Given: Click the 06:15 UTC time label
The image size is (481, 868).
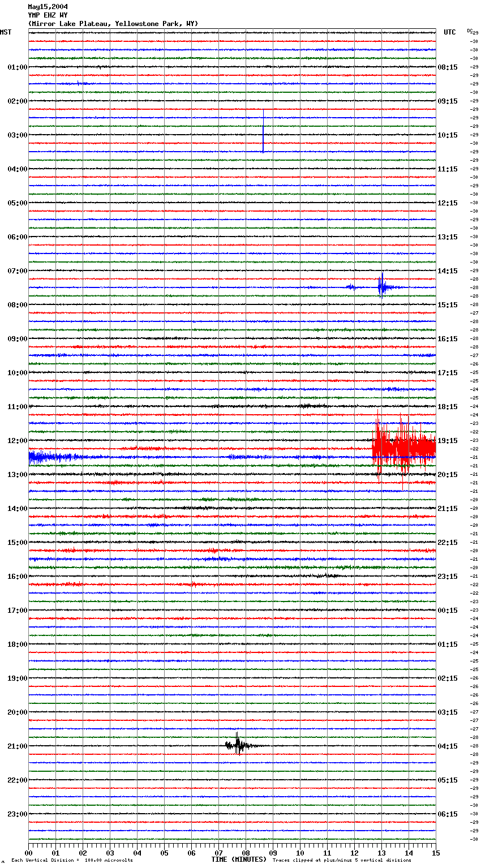Looking at the screenshot, I should click(448, 814).
